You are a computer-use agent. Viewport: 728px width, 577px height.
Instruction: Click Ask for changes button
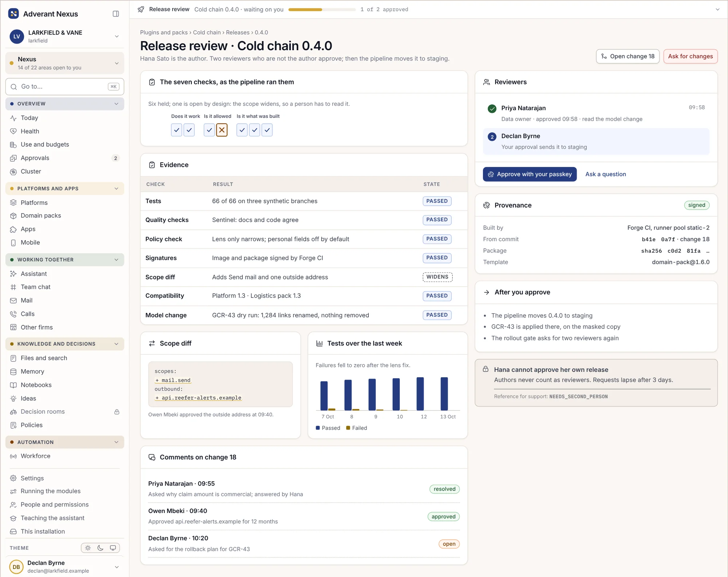[690, 56]
